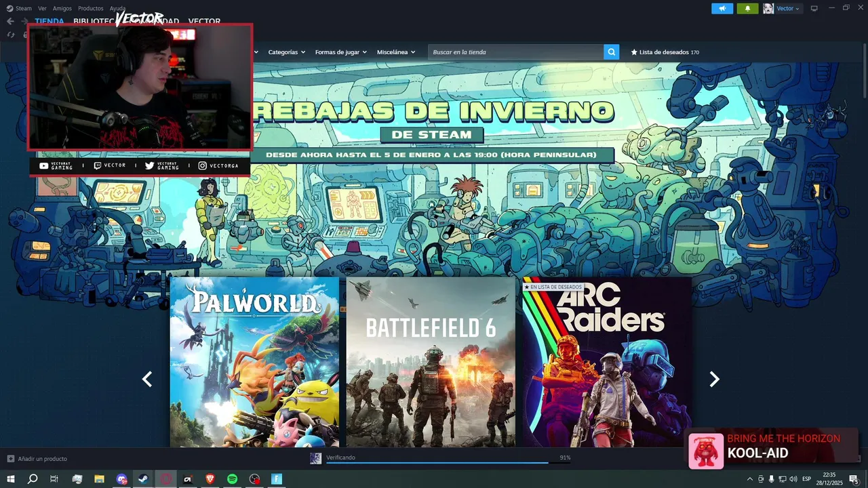Image resolution: width=868 pixels, height=488 pixels.
Task: Open the green notifications bell
Action: pos(747,8)
